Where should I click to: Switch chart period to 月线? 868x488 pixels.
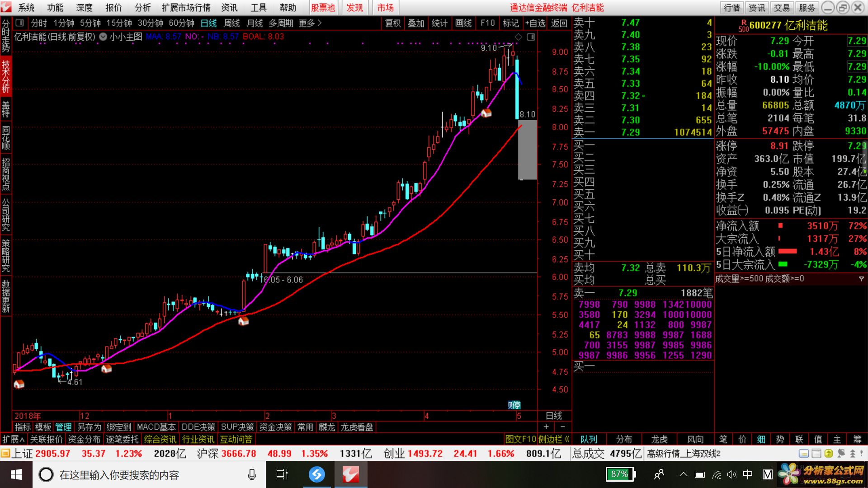point(255,23)
